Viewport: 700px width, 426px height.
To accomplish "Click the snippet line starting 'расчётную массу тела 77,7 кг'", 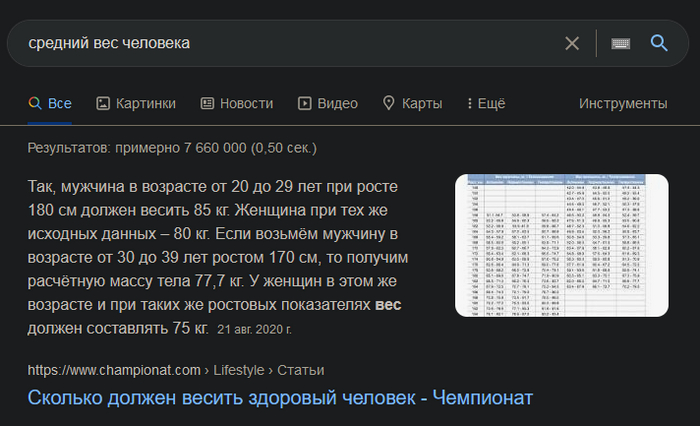I will click(x=212, y=281).
